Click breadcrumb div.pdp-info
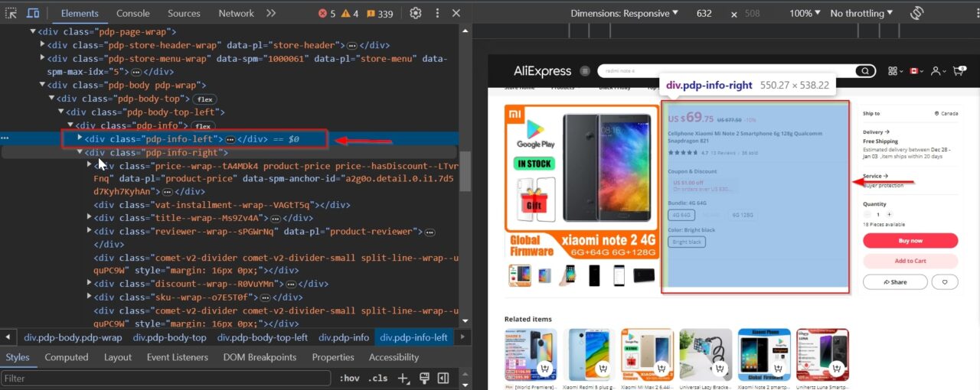This screenshot has height=390, width=980. (344, 337)
